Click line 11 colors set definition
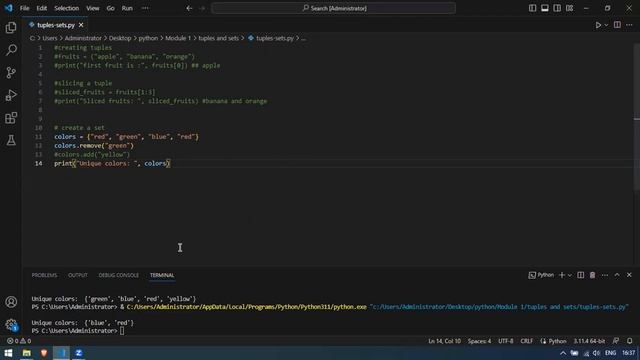Image resolution: width=640 pixels, height=360 pixels. coord(126,137)
